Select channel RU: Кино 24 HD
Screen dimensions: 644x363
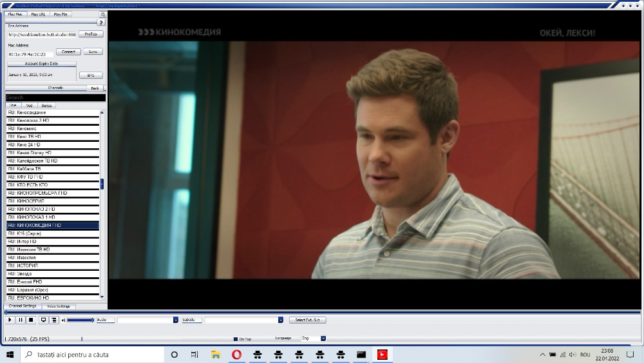53,144
